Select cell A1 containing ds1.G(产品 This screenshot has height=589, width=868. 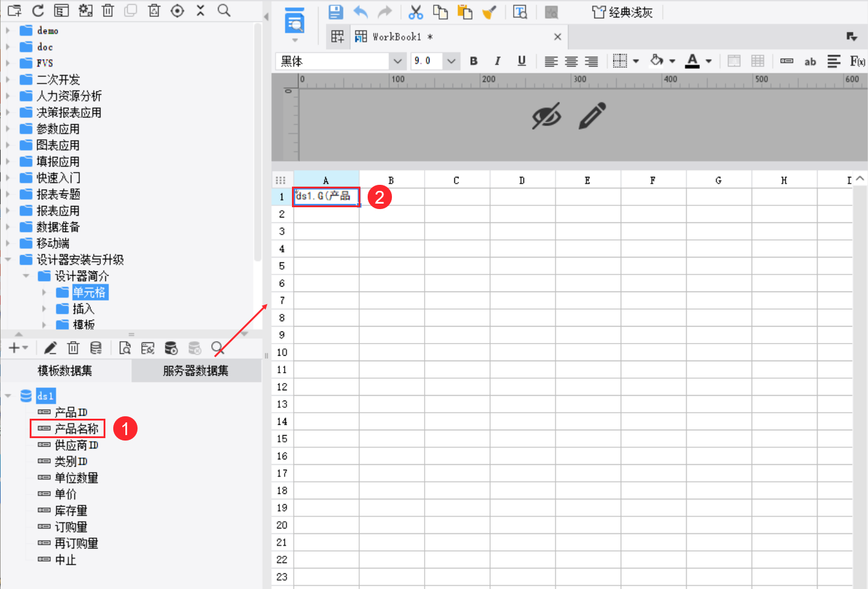[x=326, y=196]
